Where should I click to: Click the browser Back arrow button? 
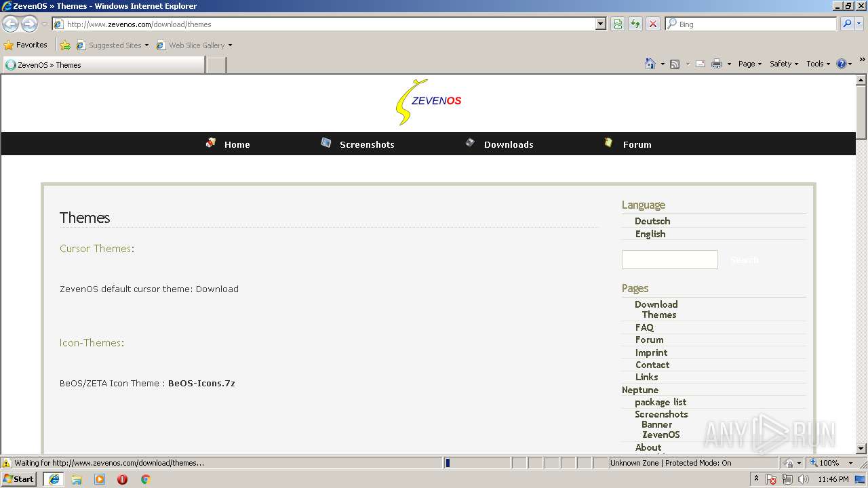click(11, 24)
